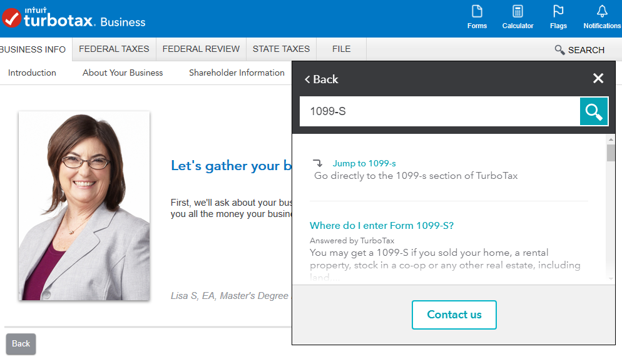622x364 pixels.
Task: Click the scrollbar up arrow in results
Action: point(611,139)
